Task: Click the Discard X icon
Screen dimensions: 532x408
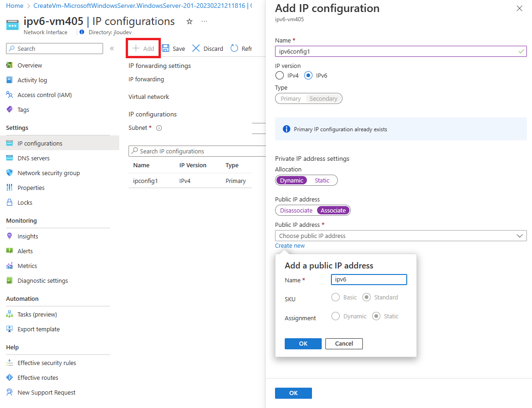Action: pos(196,48)
